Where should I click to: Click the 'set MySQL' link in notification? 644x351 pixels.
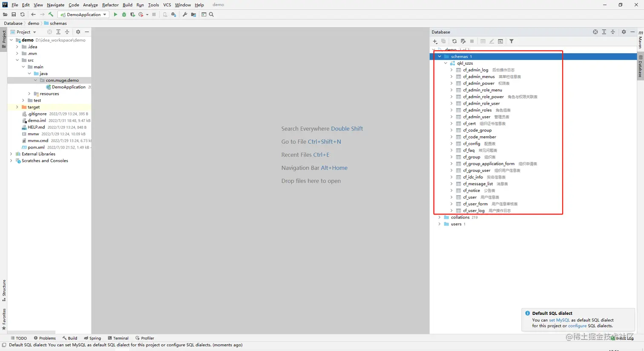[559, 320]
